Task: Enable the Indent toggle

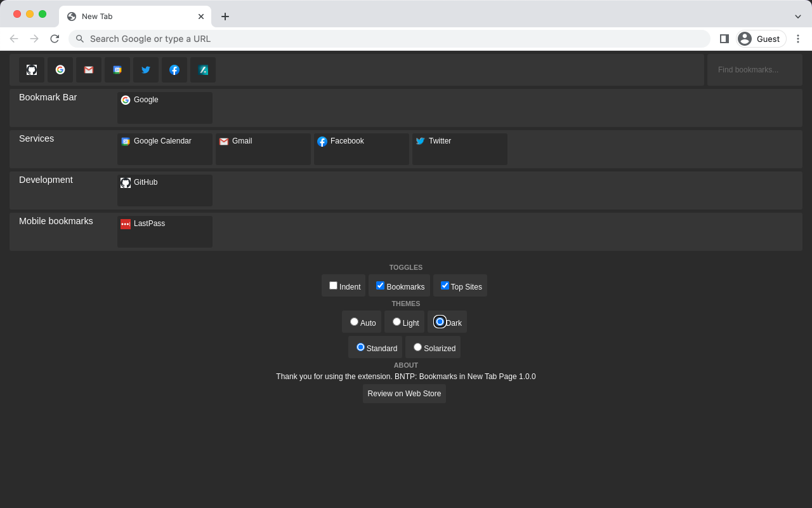Action: point(333,285)
